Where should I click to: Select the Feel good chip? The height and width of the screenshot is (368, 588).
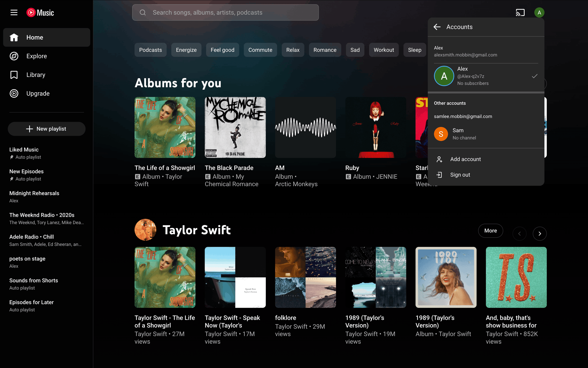point(222,50)
